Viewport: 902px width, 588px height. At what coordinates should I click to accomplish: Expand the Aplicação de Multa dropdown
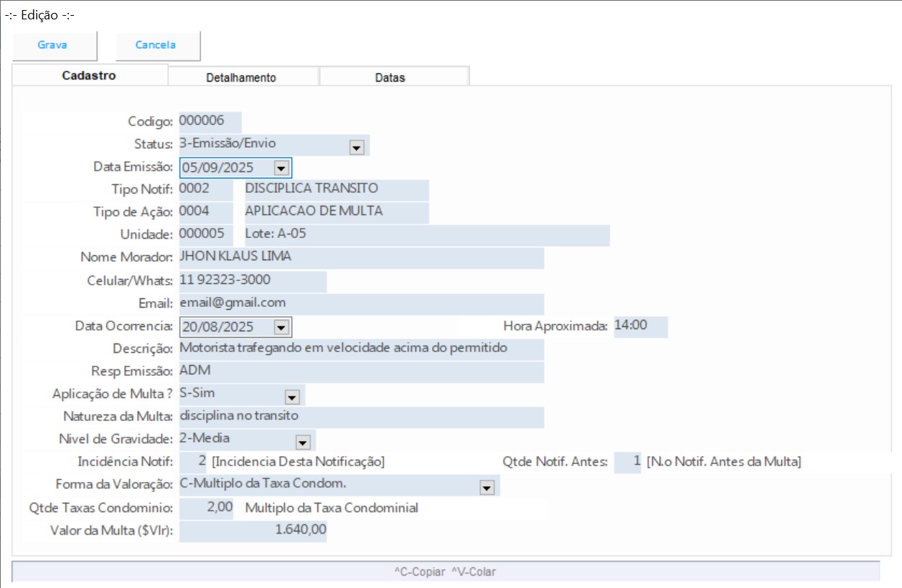pyautogui.click(x=291, y=397)
